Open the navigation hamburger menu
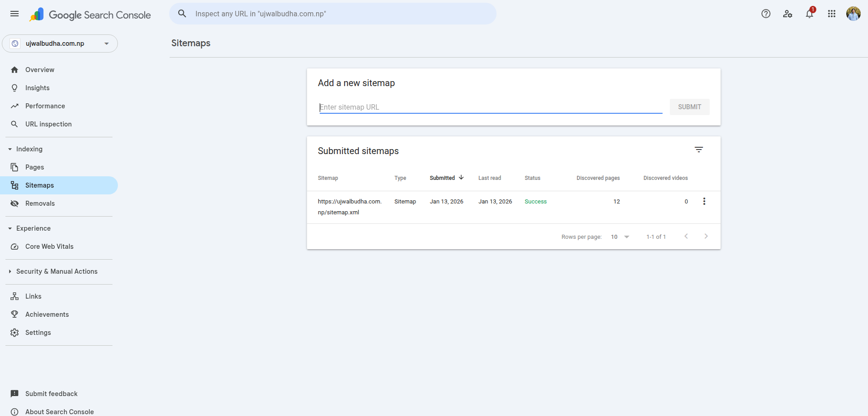This screenshot has height=416, width=868. tap(14, 14)
